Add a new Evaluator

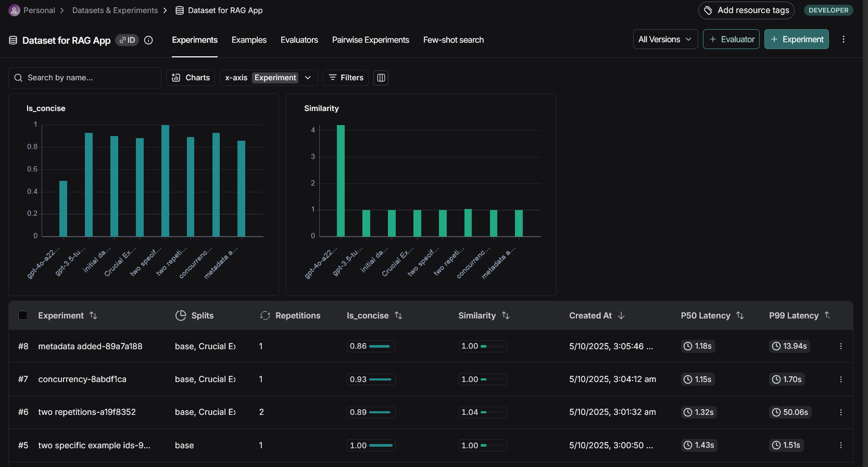pos(731,39)
